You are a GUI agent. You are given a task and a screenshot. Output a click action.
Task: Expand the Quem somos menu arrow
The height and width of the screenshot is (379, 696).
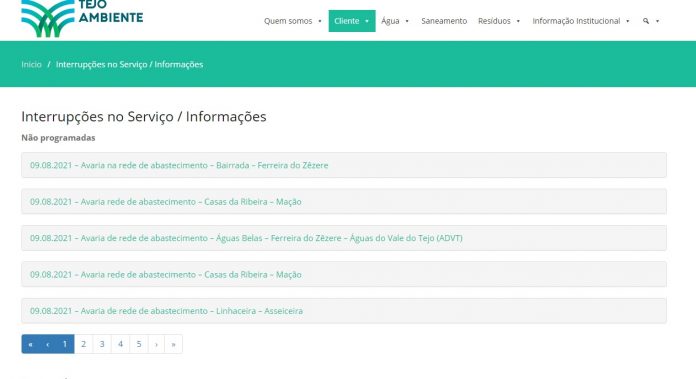(x=320, y=21)
